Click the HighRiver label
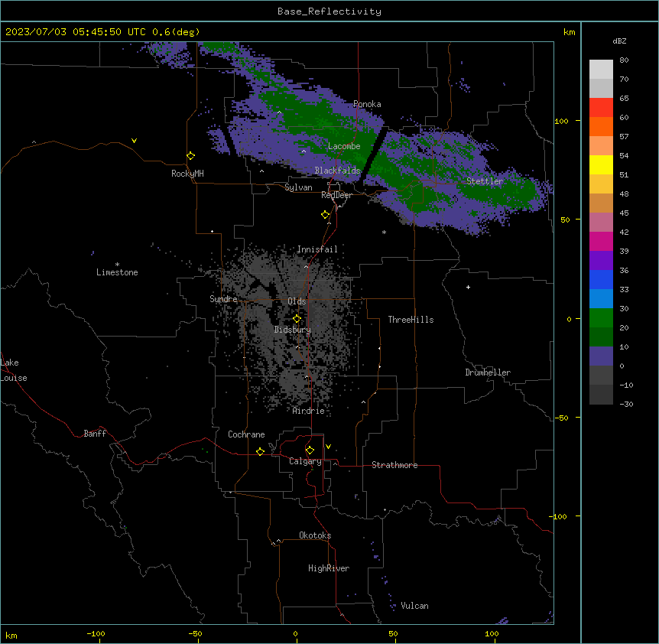This screenshot has height=644, width=659. pos(329,568)
